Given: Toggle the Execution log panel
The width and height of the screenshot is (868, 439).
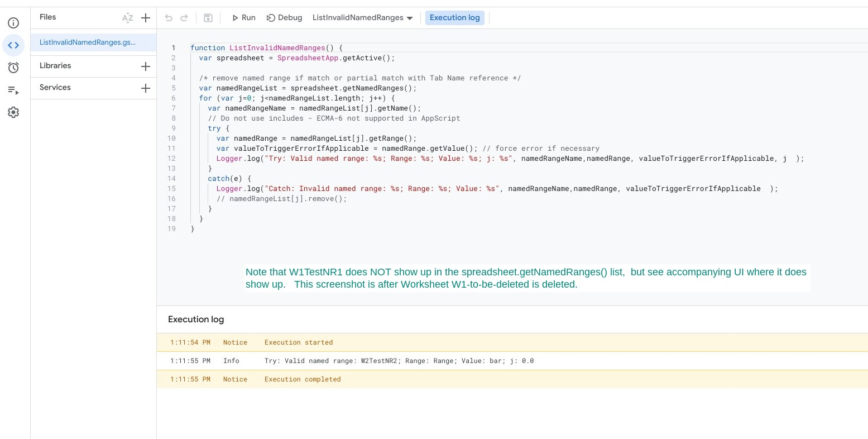Looking at the screenshot, I should click(x=454, y=18).
